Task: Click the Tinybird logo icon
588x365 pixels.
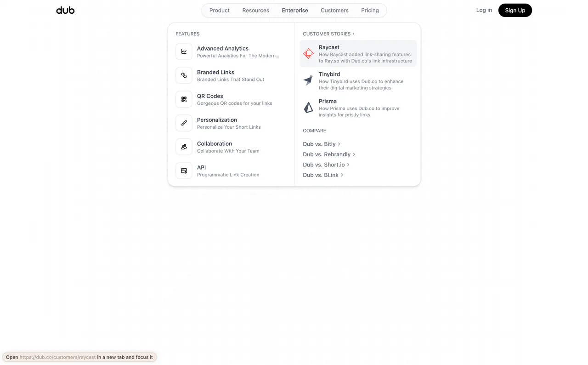Action: point(309,80)
